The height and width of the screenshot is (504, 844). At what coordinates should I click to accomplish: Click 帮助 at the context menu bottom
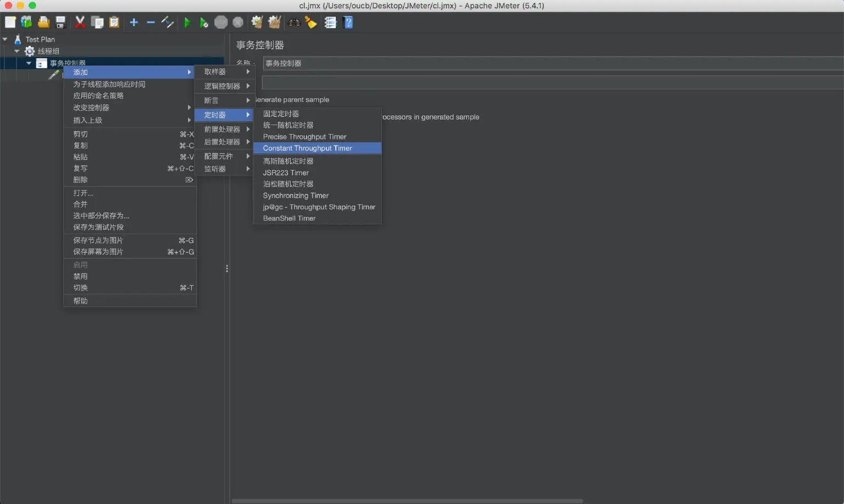tap(81, 301)
